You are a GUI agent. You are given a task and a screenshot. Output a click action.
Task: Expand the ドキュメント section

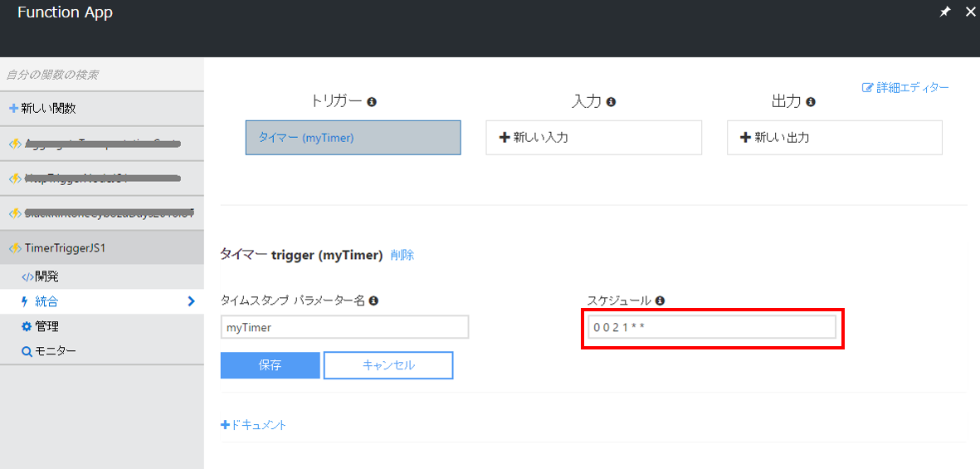(x=253, y=425)
